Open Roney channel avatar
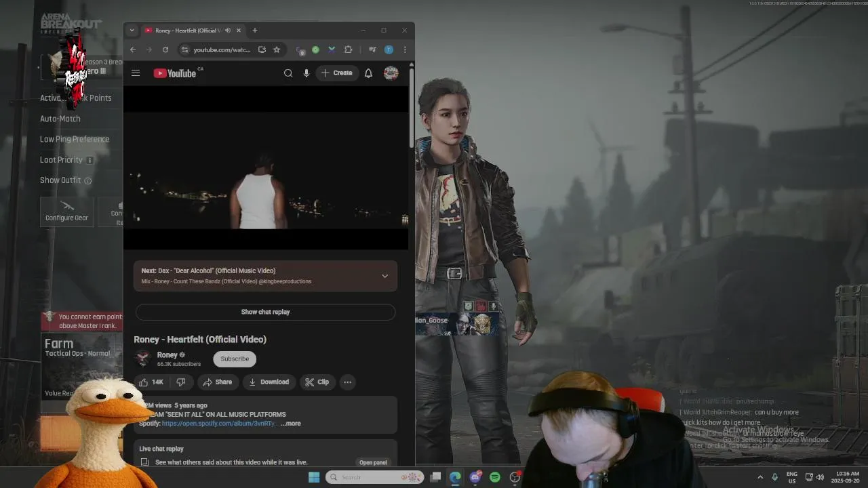868x488 pixels. pyautogui.click(x=143, y=359)
